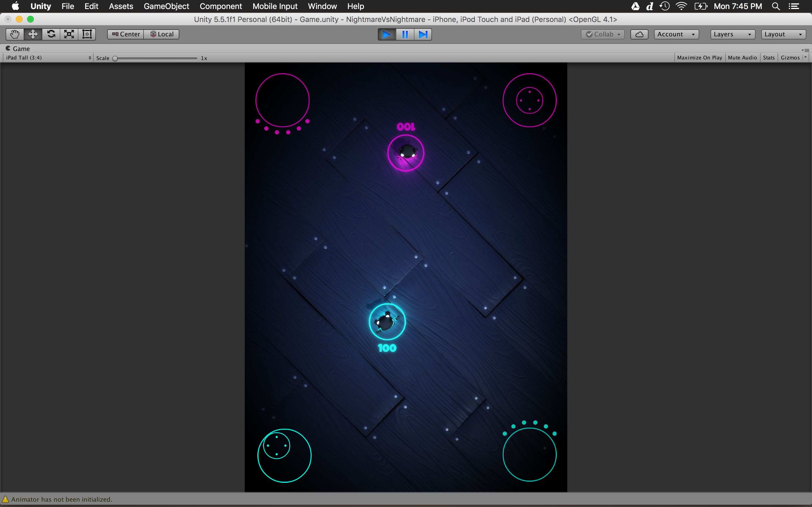Image resolution: width=812 pixels, height=507 pixels.
Task: Open the GameObject menu
Action: [x=166, y=6]
